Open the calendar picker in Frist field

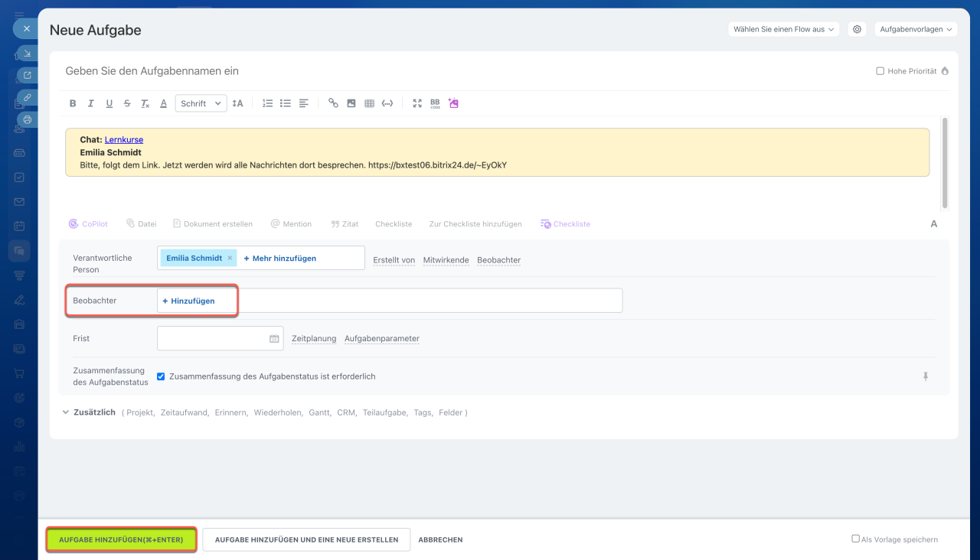click(x=274, y=339)
